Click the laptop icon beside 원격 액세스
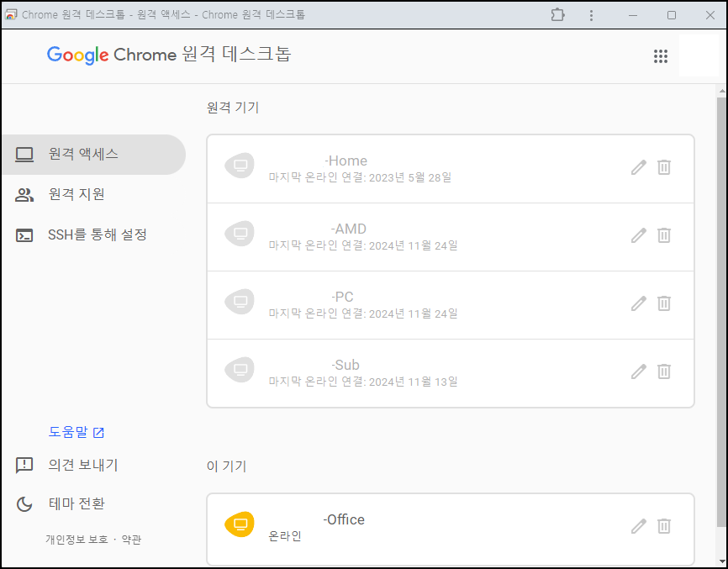Viewport: 728px width, 569px height. (x=24, y=155)
